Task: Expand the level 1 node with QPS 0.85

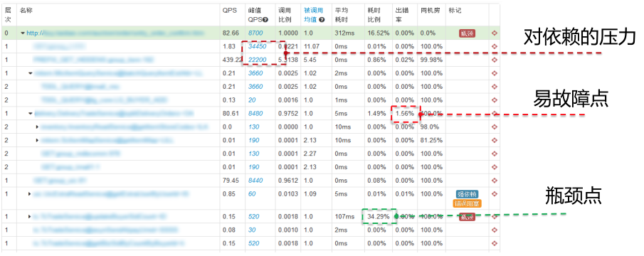Action: [x=30, y=194]
